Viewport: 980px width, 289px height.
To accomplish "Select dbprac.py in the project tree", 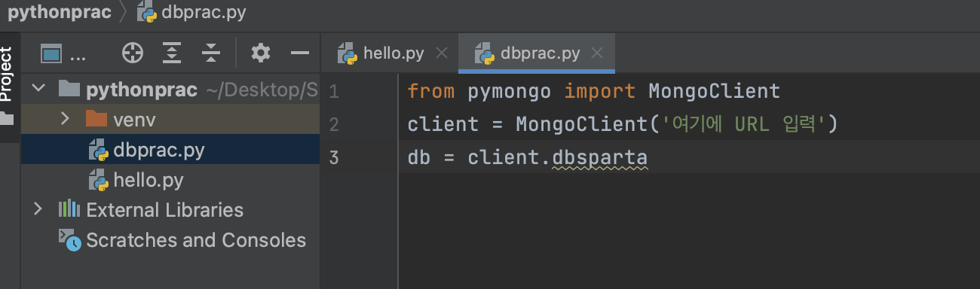I will click(x=170, y=150).
